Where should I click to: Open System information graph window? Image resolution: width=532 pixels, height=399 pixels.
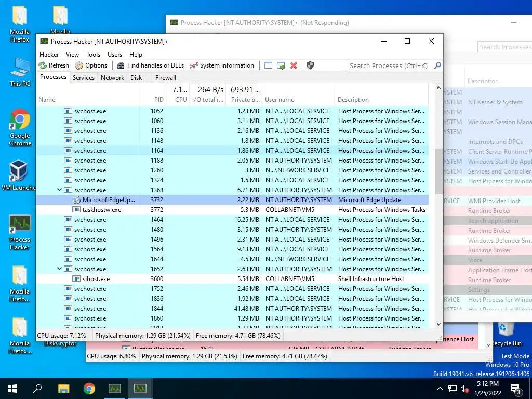pos(222,65)
